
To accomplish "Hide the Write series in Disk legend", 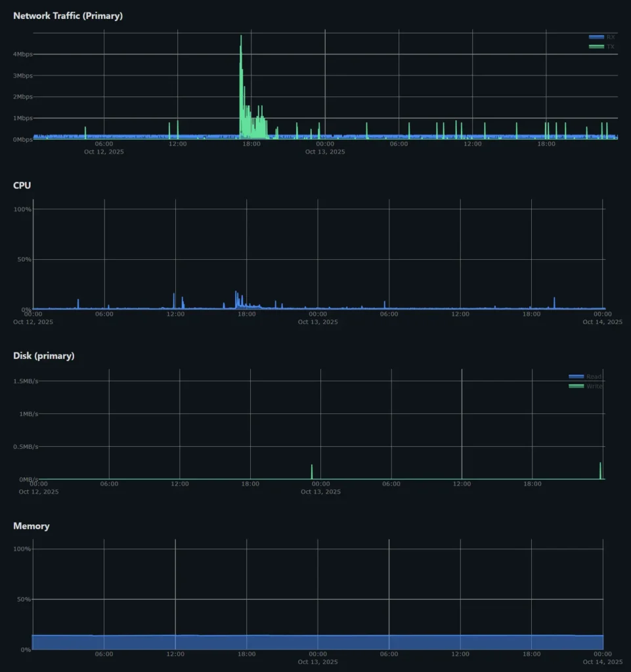I will coord(594,386).
